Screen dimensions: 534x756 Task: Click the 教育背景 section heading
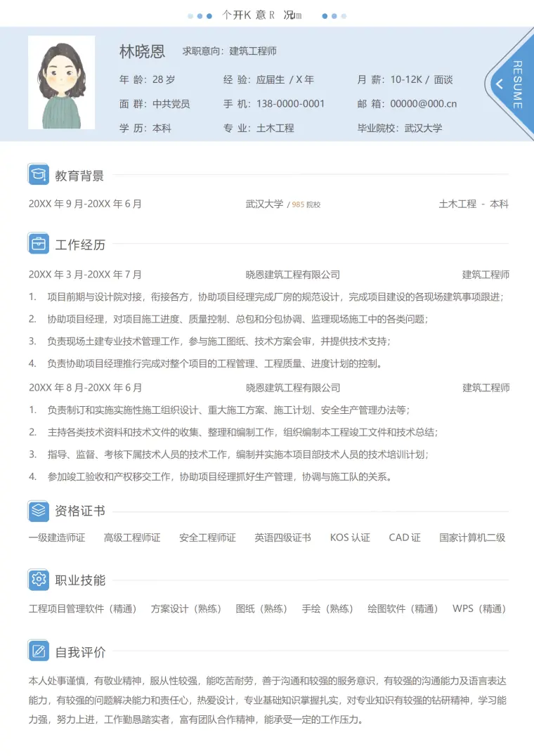point(79,176)
